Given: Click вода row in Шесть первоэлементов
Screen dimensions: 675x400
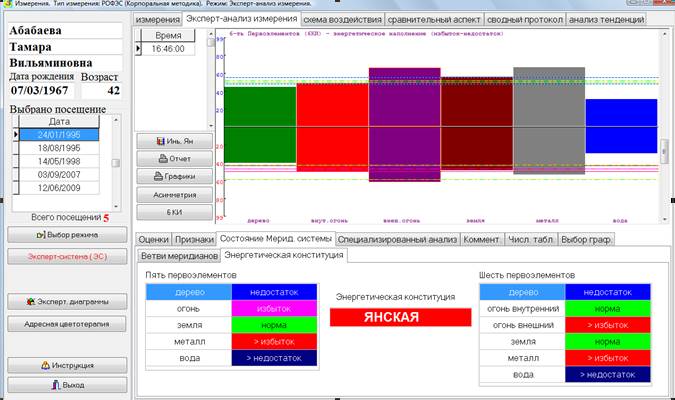Looking at the screenshot, I should 565,375.
